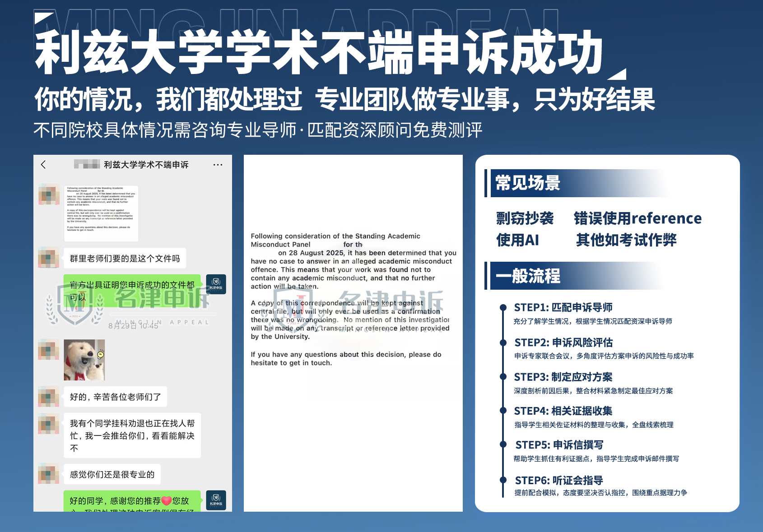Click blurred avatar beside 感觉你们还是很专业的 message
The image size is (763, 532).
point(49,474)
